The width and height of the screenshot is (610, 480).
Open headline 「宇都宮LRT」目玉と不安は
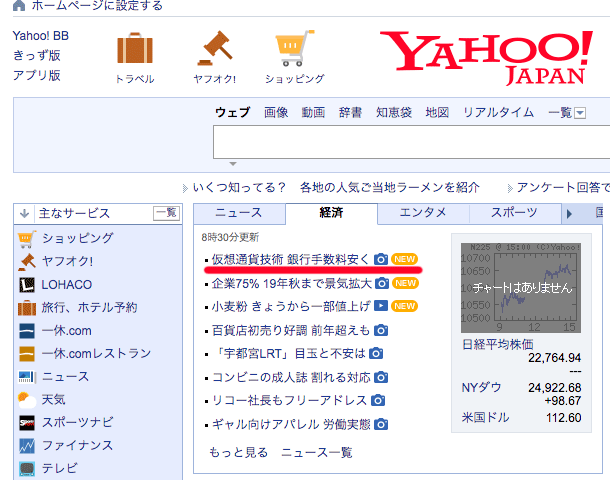coord(290,353)
